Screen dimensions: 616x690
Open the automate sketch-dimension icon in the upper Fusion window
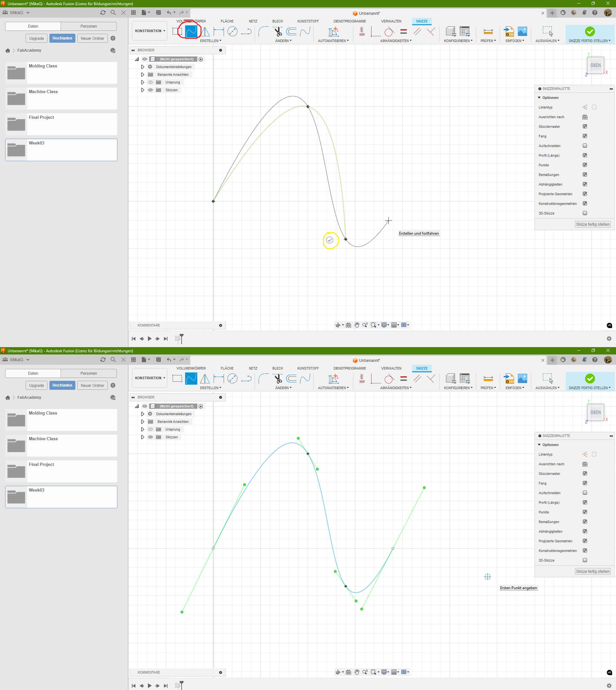(x=333, y=31)
